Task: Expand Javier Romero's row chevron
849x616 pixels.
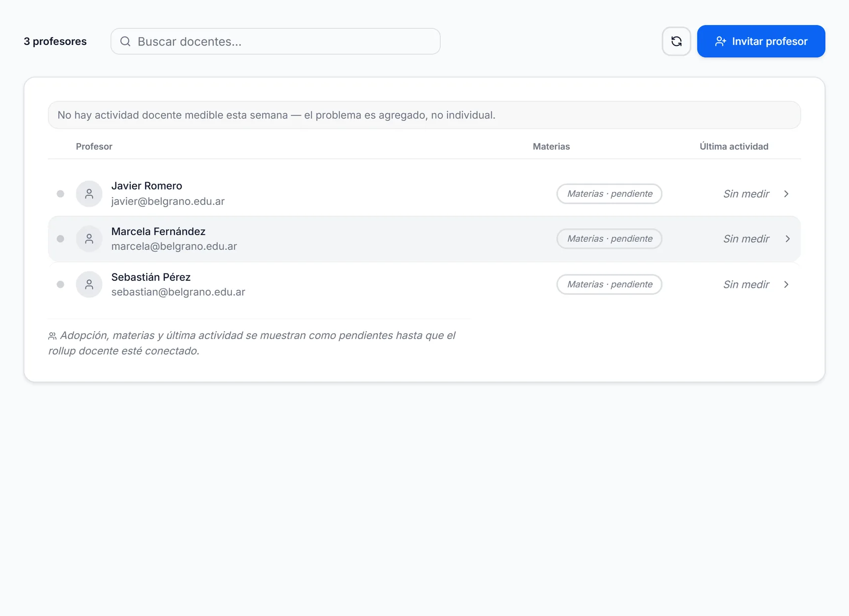Action: coord(786,194)
